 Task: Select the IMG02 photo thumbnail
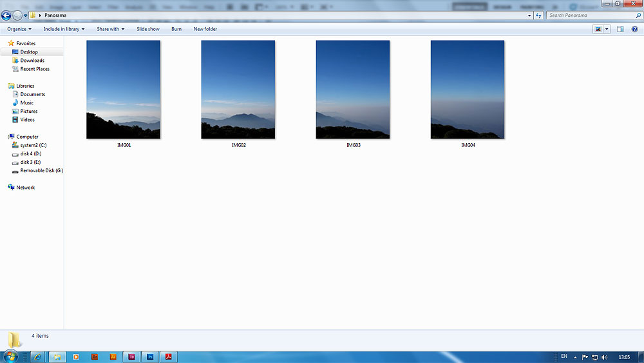(238, 90)
